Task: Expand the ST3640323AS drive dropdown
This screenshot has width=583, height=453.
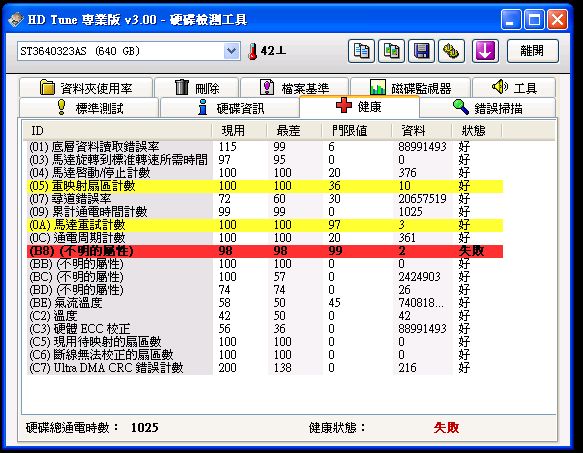Action: 231,51
